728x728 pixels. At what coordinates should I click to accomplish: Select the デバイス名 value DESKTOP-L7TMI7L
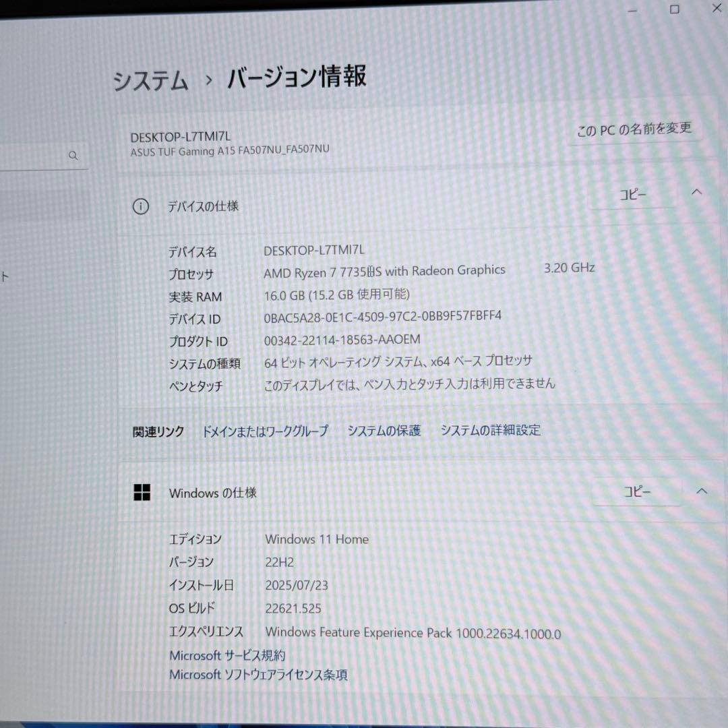(x=314, y=250)
